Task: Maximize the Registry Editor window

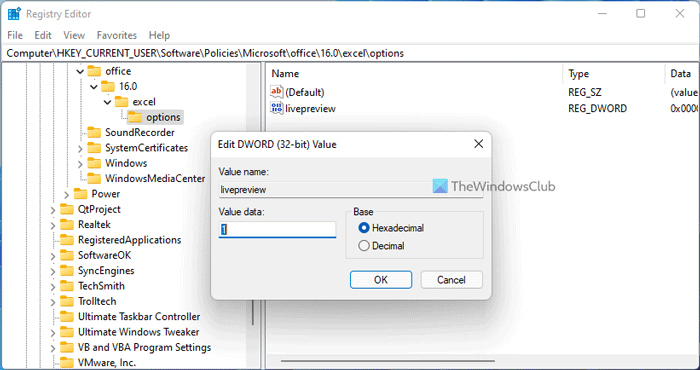Action: [x=641, y=14]
